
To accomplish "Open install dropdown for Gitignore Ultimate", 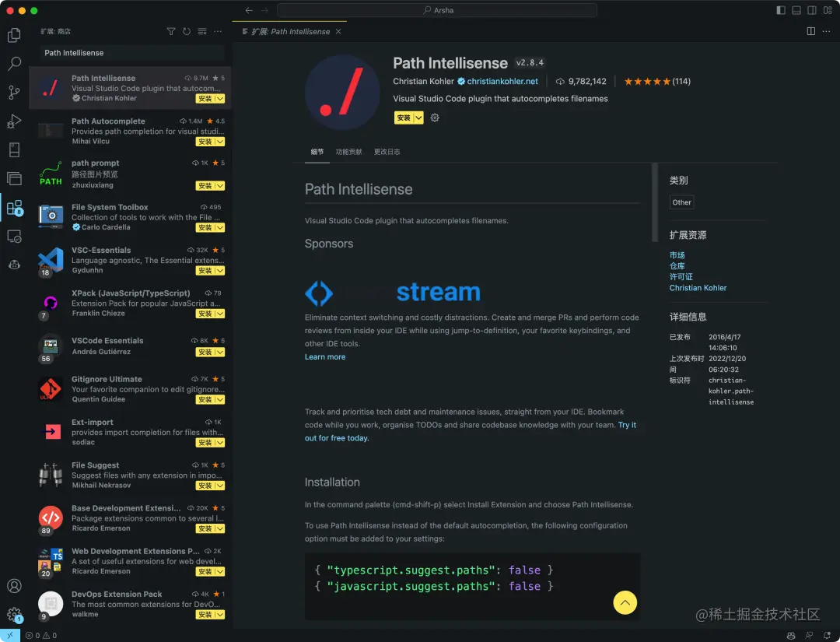I will pos(219,399).
